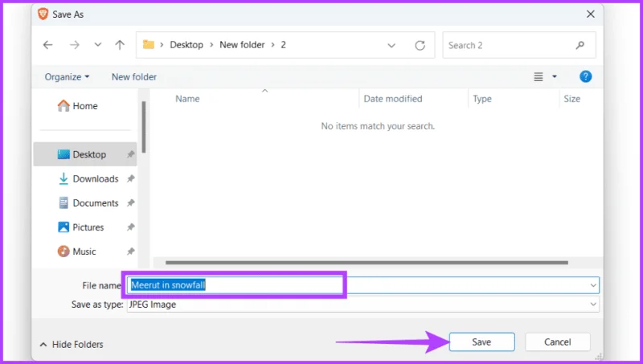The image size is (643, 364).
Task: Go up one folder level
Action: (120, 45)
